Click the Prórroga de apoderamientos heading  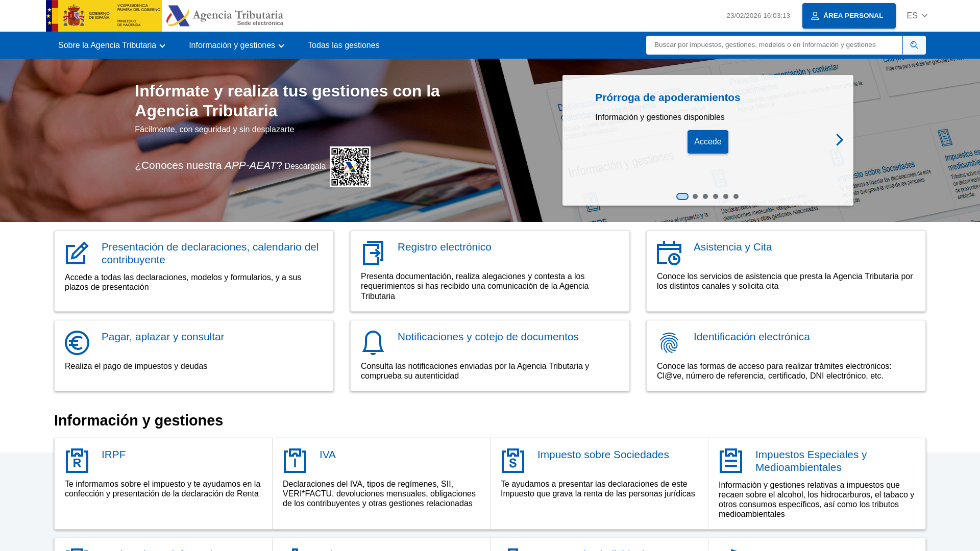click(x=668, y=97)
